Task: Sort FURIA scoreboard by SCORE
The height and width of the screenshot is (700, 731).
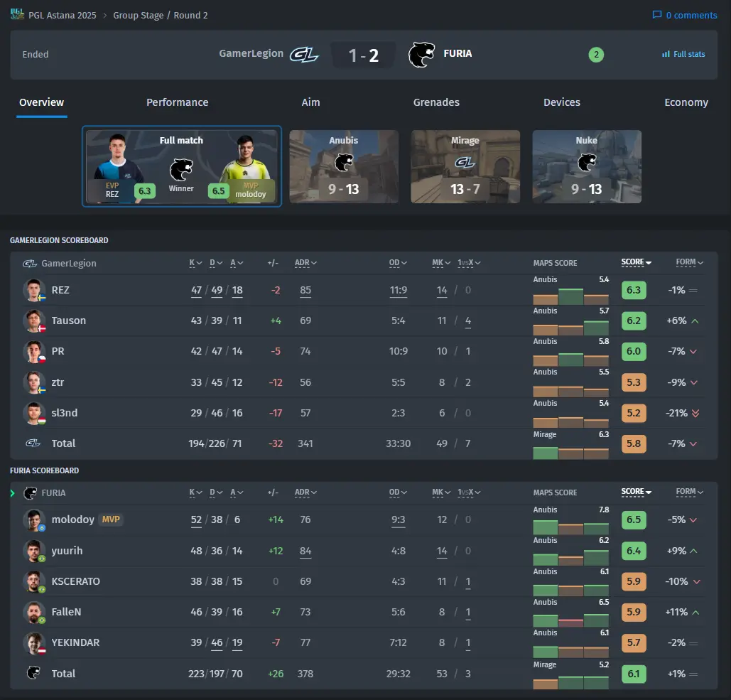Action: point(636,492)
